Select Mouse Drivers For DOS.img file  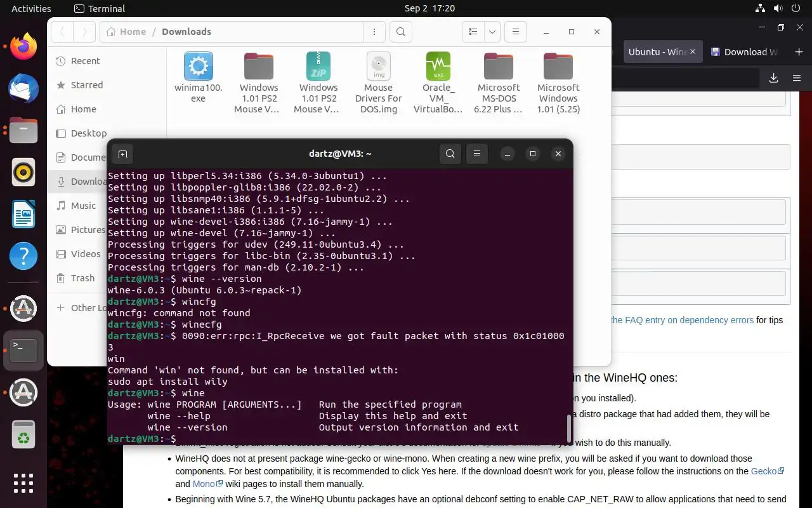(x=379, y=83)
